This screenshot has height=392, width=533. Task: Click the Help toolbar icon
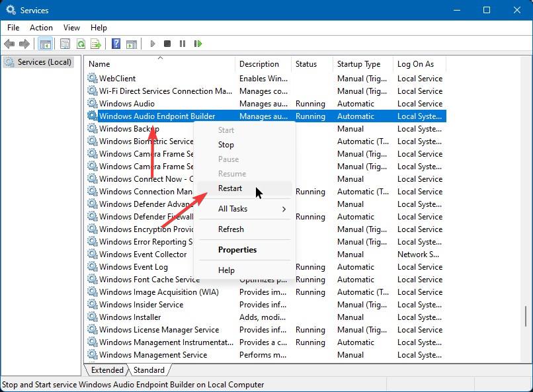tap(115, 44)
